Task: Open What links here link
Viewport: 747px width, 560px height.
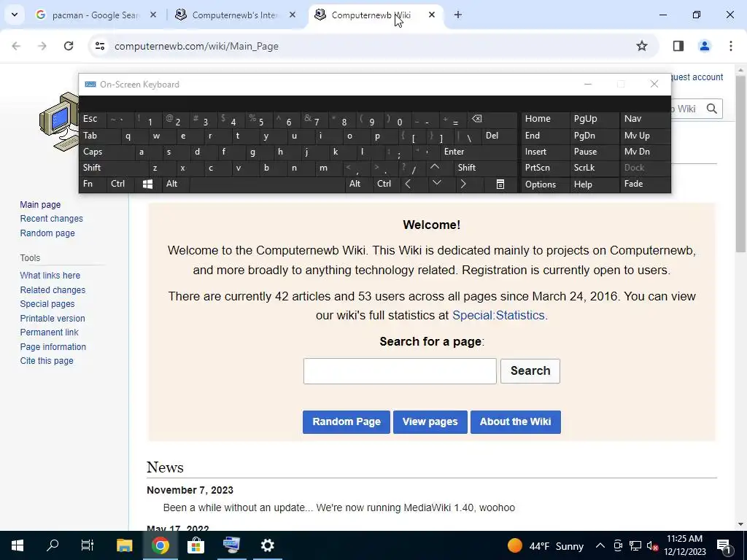Action: [50, 275]
